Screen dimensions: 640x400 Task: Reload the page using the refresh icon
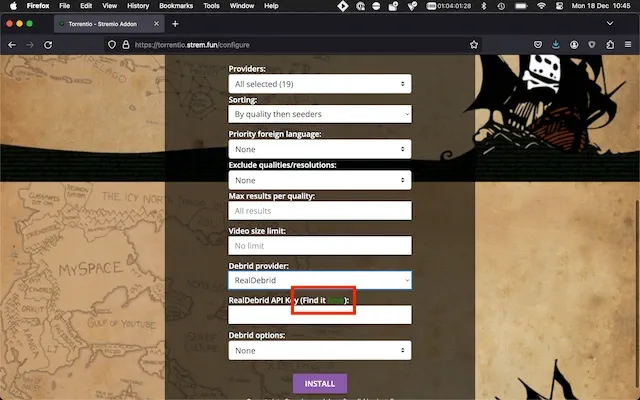pos(48,45)
